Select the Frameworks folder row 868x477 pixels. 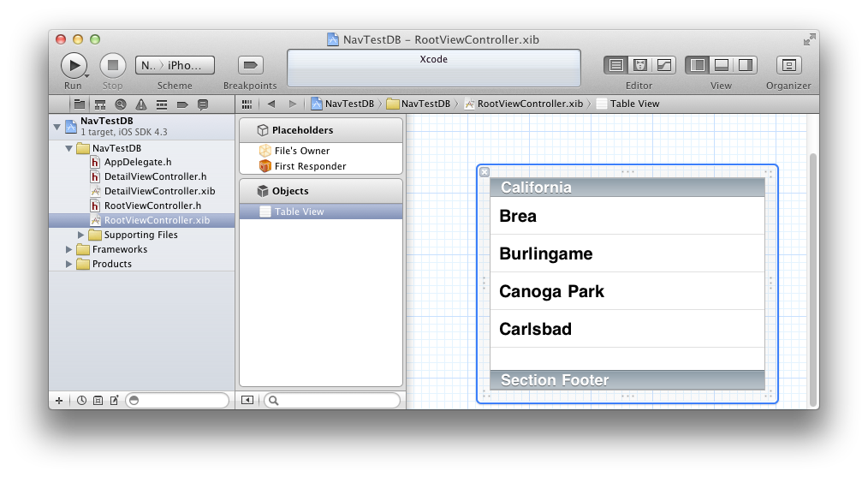coord(142,249)
